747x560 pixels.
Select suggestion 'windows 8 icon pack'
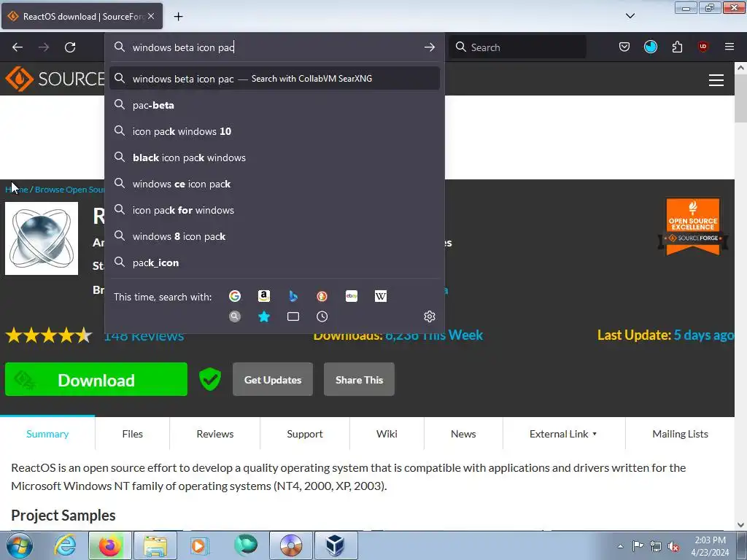(274, 236)
